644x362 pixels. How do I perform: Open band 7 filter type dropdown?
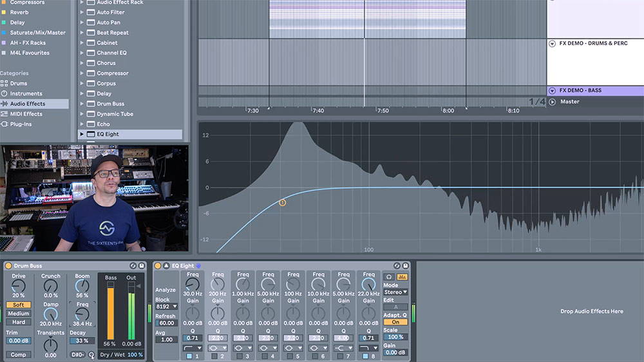click(x=343, y=348)
